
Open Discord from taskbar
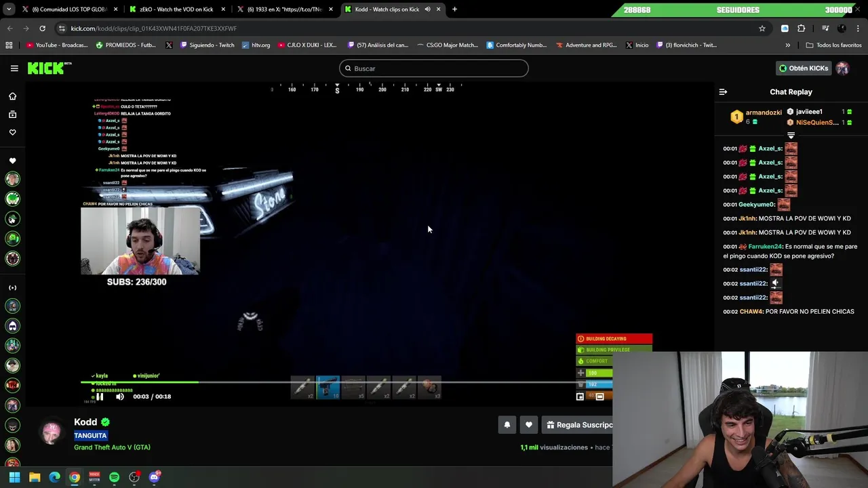point(154,477)
